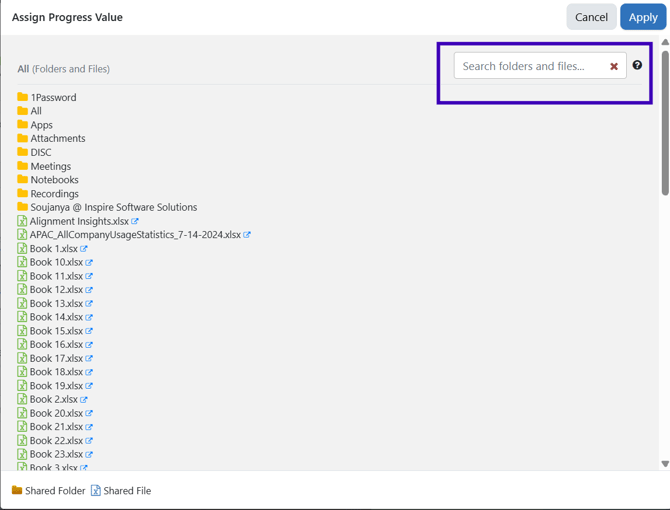Open the Apps folder

pyautogui.click(x=41, y=125)
